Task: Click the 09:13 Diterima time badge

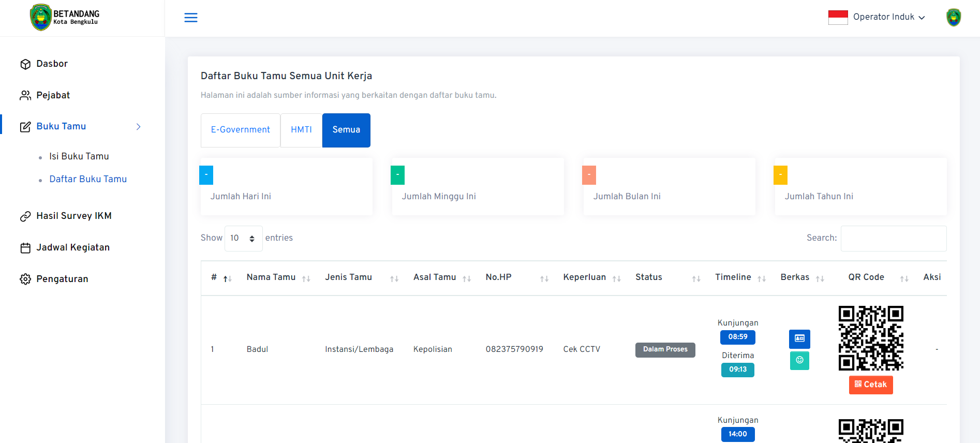Action: pyautogui.click(x=738, y=370)
